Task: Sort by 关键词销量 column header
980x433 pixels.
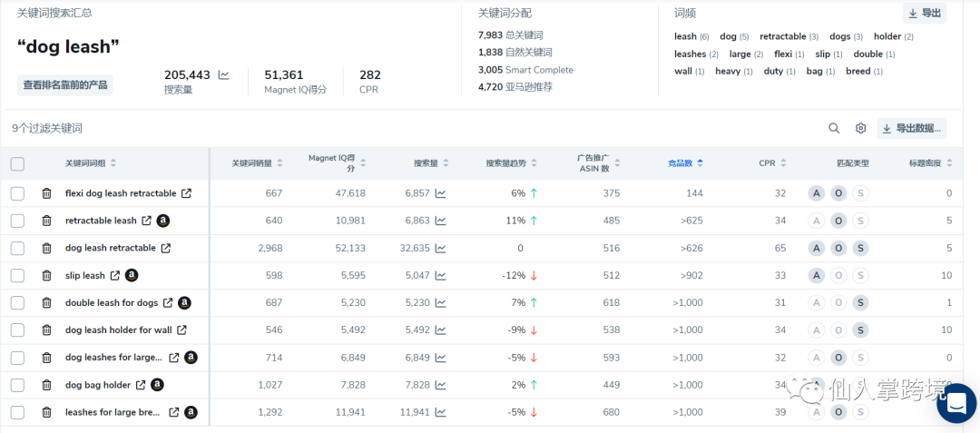Action: tap(257, 163)
